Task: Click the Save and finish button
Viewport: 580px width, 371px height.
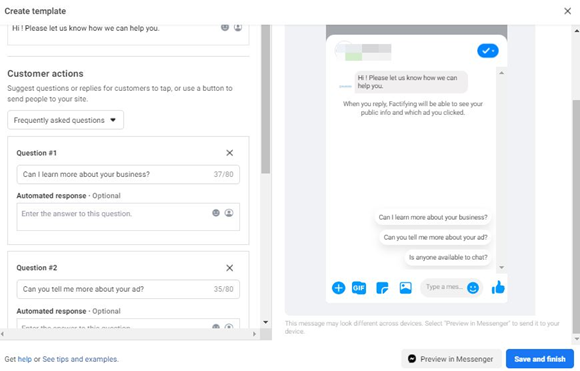Action: click(x=540, y=359)
